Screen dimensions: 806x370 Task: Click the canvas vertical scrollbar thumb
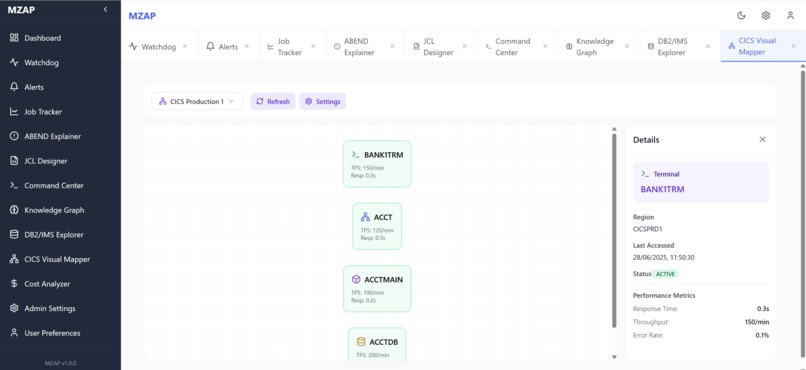click(614, 230)
